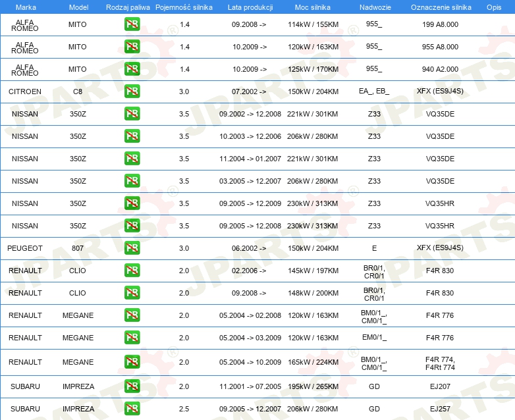Click the petrol icon in the 09.2005 -> 12.2008 row
The image size is (515, 420).
pyautogui.click(x=132, y=225)
